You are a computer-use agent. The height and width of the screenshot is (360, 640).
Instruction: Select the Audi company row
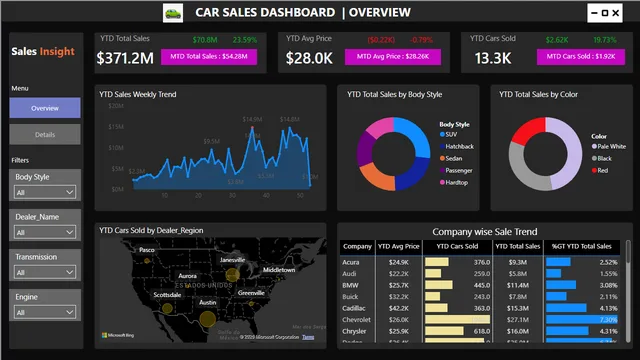(480, 273)
